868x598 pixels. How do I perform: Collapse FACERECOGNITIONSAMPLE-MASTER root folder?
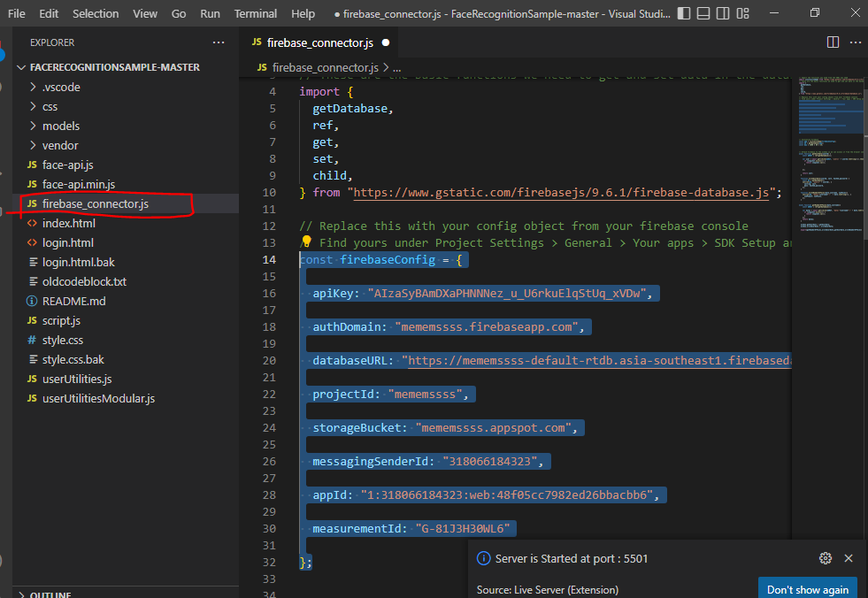(126, 67)
